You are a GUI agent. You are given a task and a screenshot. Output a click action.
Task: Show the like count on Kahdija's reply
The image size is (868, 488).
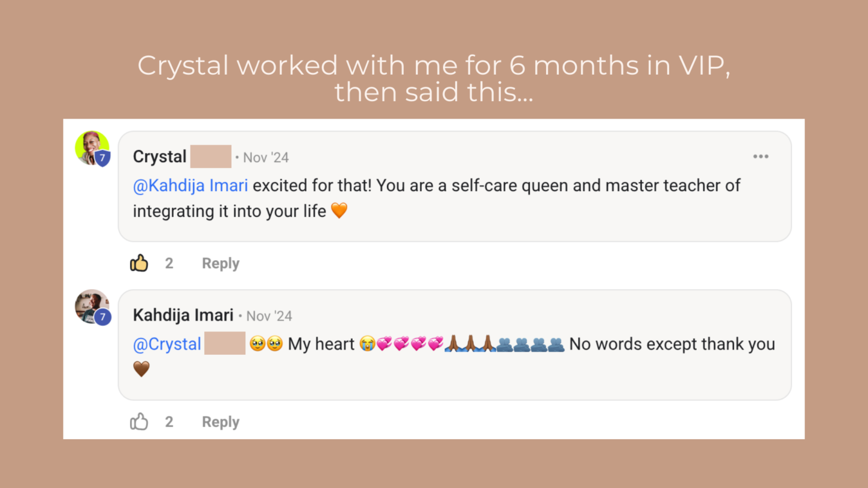(169, 422)
